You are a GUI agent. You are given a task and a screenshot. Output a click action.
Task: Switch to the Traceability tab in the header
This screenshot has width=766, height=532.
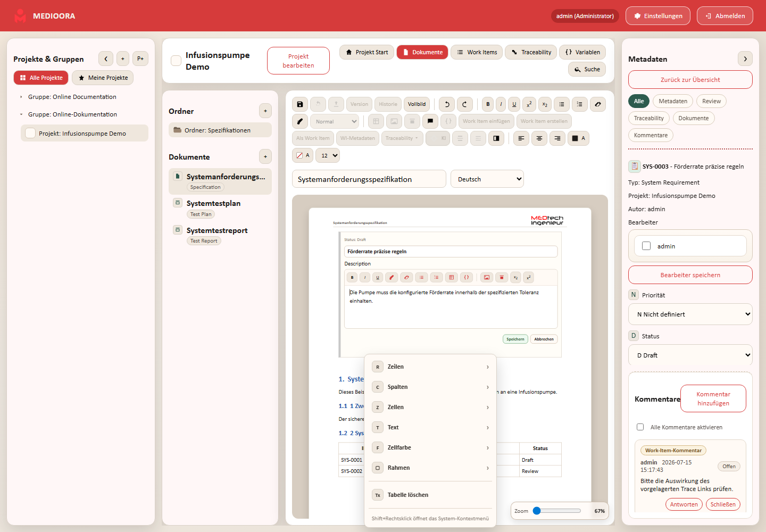tap(531, 52)
